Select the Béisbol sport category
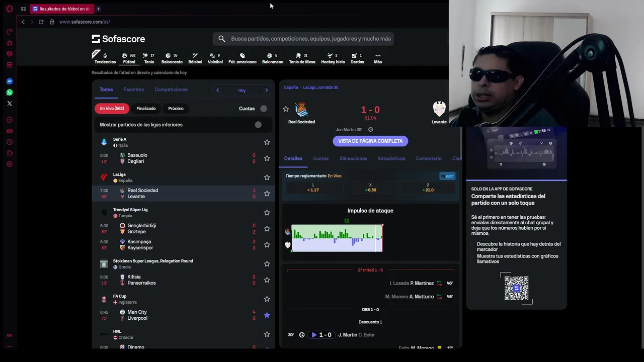Viewport: 644px width, 362px height. coord(195,58)
